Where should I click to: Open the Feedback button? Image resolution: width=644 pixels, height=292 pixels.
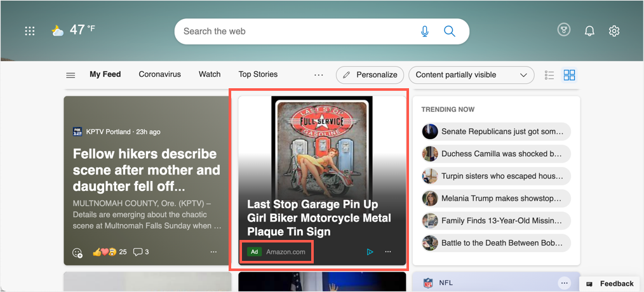tap(610, 284)
